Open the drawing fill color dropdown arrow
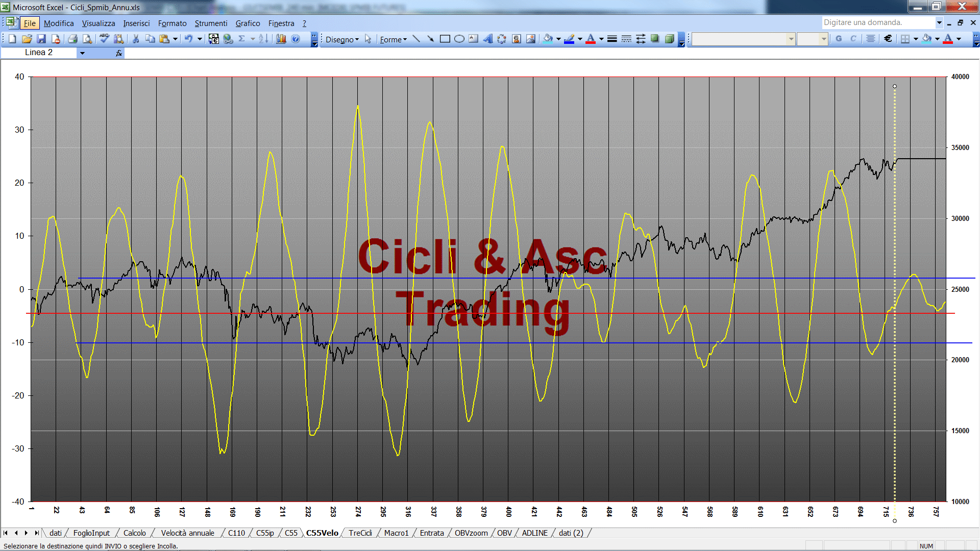 click(x=558, y=39)
